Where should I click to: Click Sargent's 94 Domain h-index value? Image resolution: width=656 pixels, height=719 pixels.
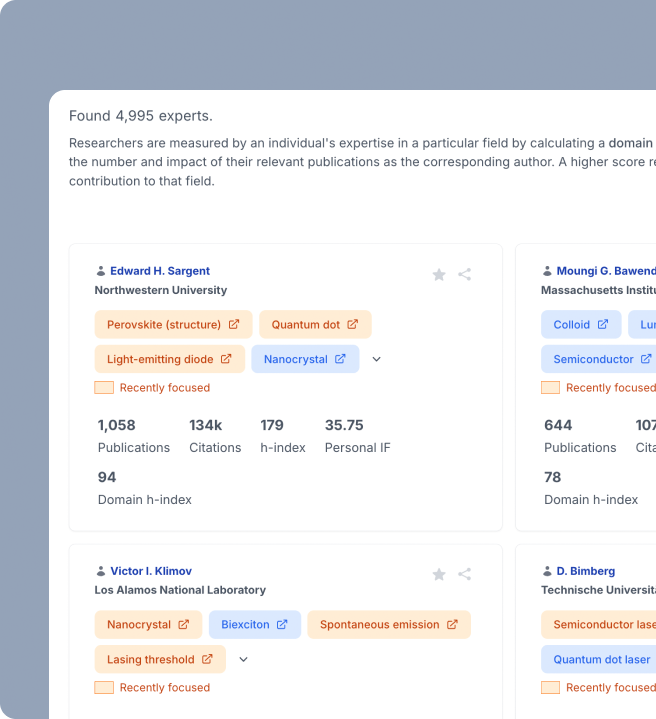tap(107, 477)
